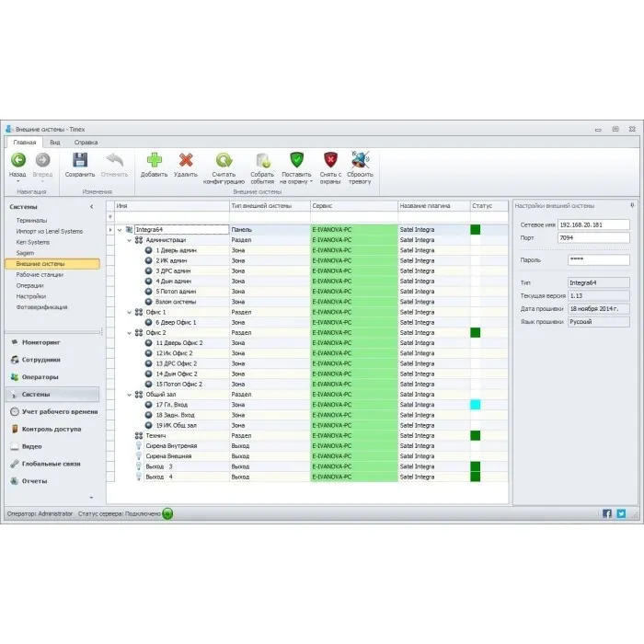Open the Facebook icon in the status bar

pyautogui.click(x=607, y=513)
